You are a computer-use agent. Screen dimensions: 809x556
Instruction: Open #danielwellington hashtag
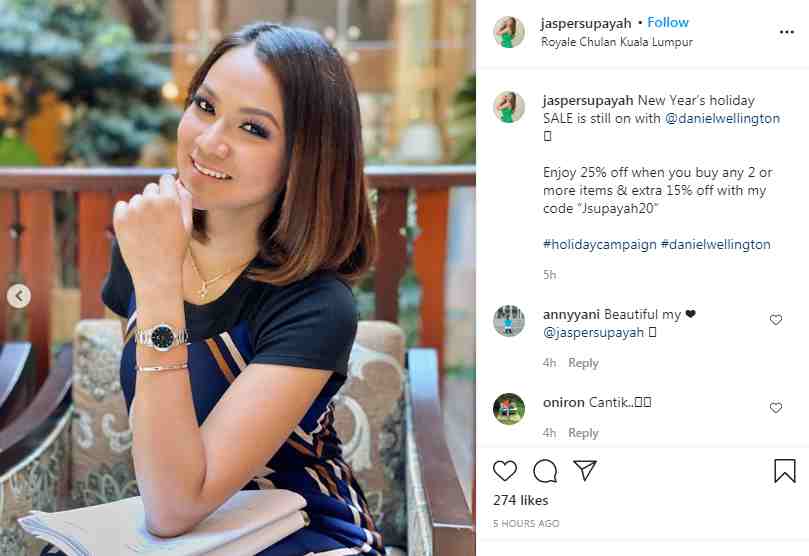[715, 244]
